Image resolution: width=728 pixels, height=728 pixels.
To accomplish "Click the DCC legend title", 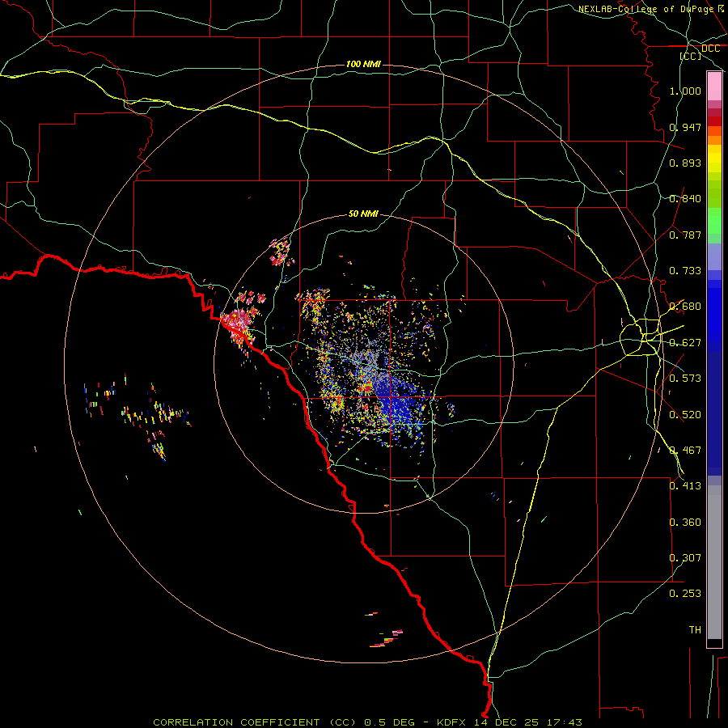I will (710, 49).
